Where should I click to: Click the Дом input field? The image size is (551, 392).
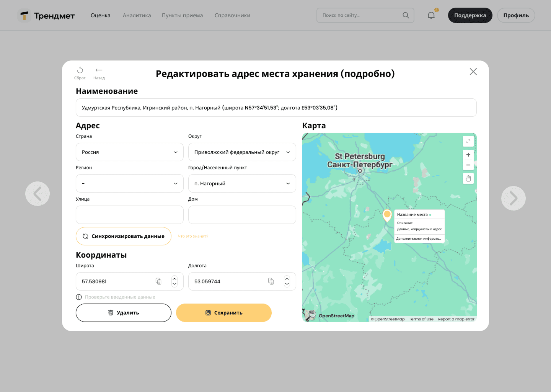(242, 215)
